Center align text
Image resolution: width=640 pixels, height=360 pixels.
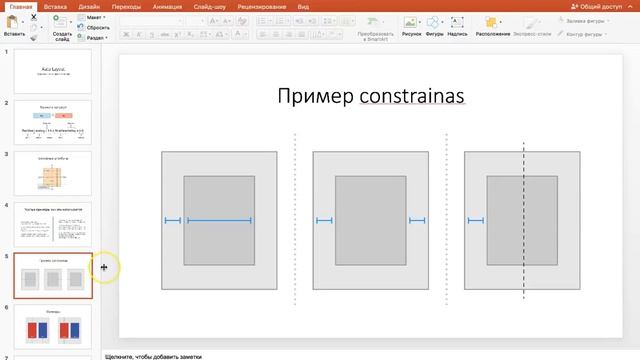[x=276, y=35]
